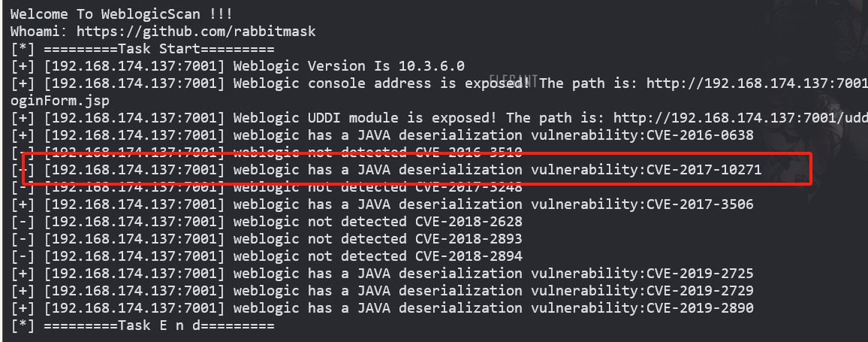Click the Welcome To WeblogicScan line
The height and width of the screenshot is (342, 868).
click(121, 14)
